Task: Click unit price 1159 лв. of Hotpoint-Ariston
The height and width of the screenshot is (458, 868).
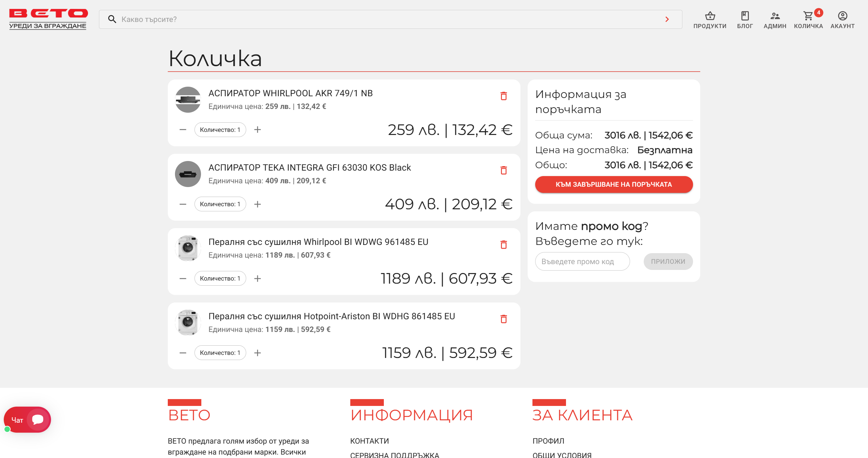Action: (x=280, y=330)
